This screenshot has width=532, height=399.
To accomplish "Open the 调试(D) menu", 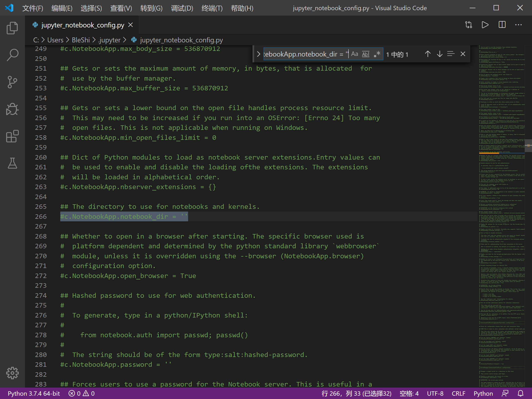I will point(182,8).
